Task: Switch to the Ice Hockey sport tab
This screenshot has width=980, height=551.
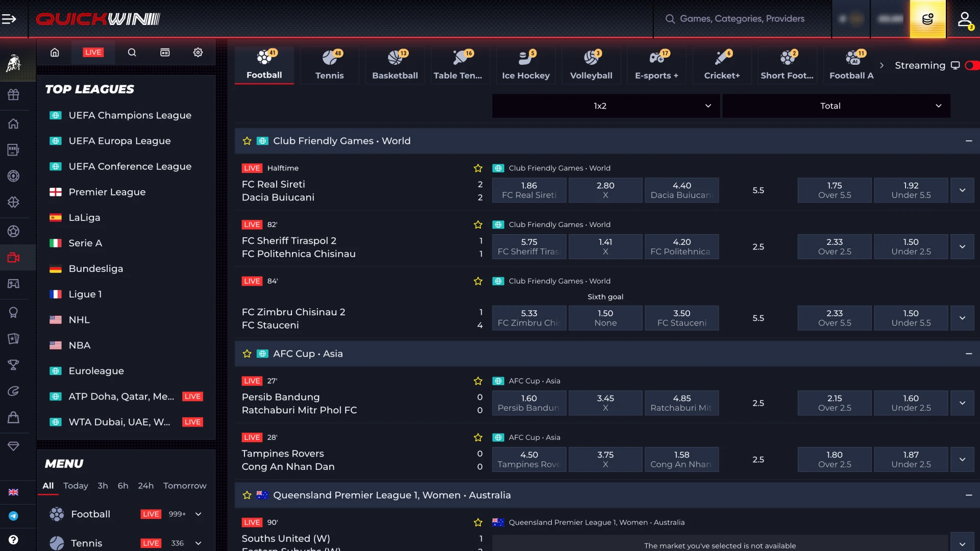Action: click(x=525, y=65)
